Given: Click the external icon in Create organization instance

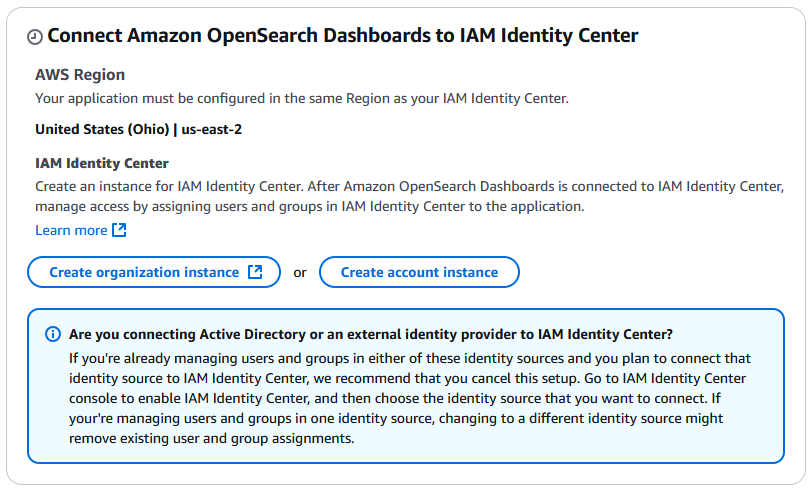Looking at the screenshot, I should click(x=255, y=272).
